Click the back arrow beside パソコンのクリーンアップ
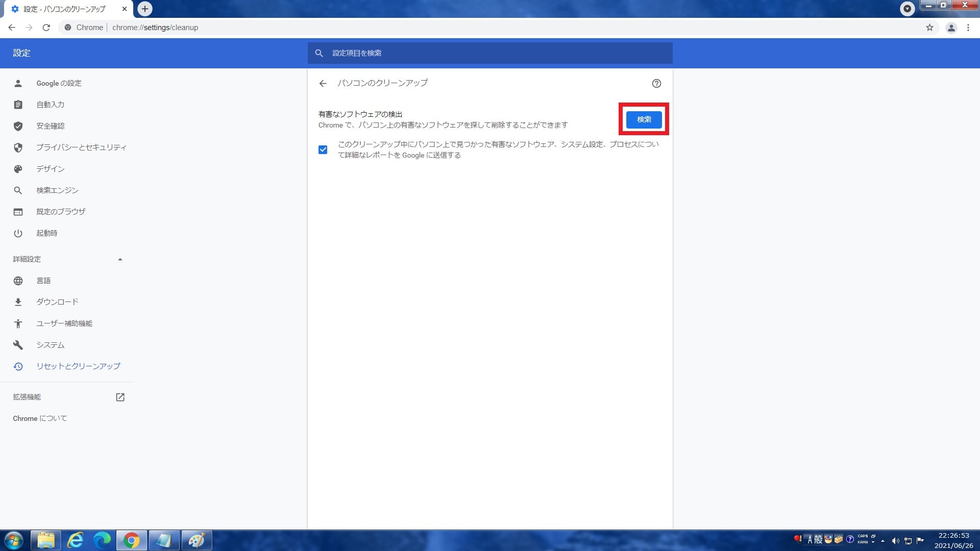 [x=323, y=83]
